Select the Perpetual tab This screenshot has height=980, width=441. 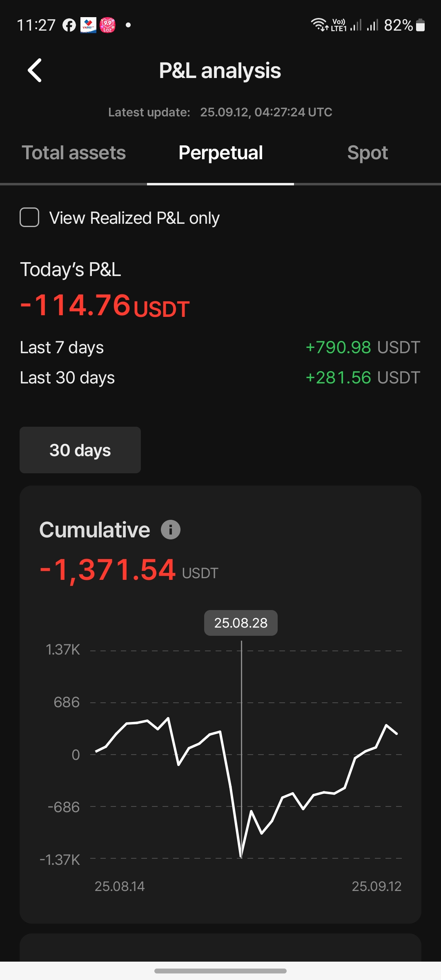point(220,153)
